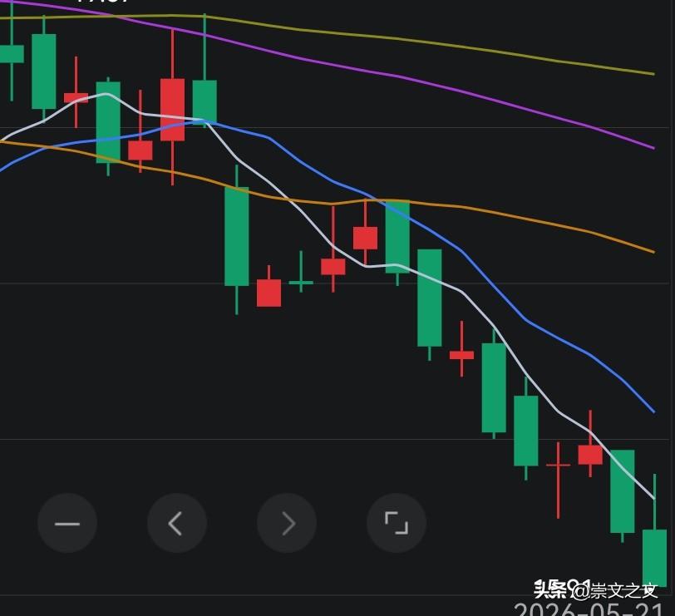Move chart forward with right arrow button

[287, 524]
